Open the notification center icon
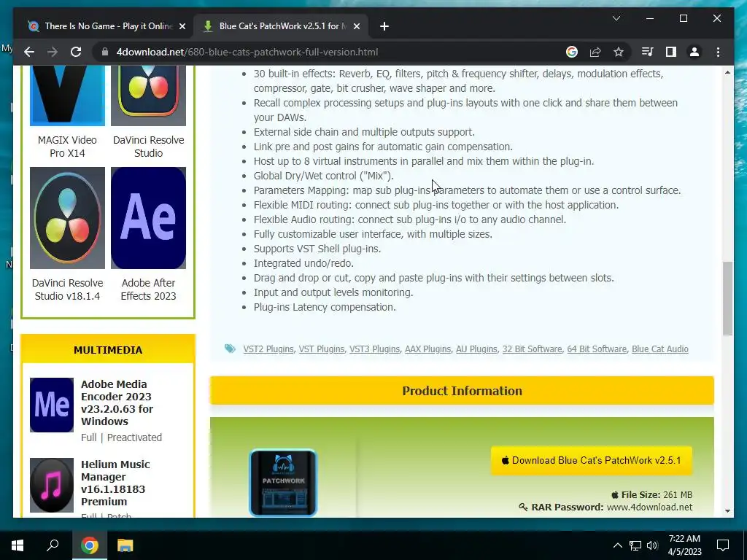The image size is (747, 560). (x=723, y=545)
